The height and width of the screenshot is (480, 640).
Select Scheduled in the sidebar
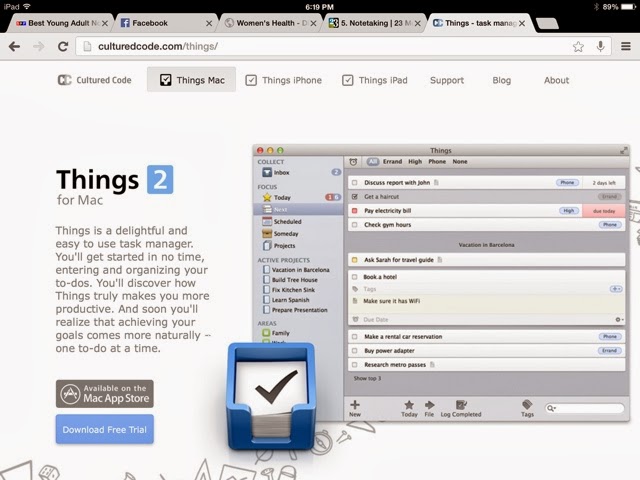(x=300, y=222)
